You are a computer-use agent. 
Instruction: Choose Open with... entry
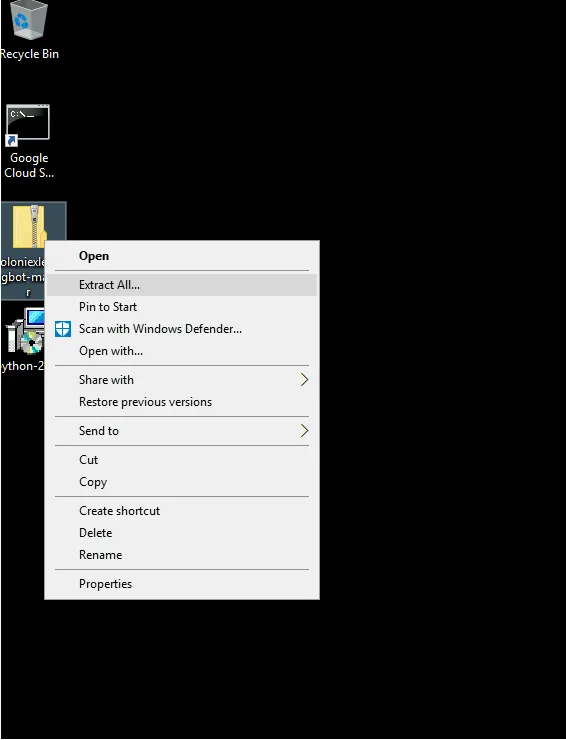point(182,351)
